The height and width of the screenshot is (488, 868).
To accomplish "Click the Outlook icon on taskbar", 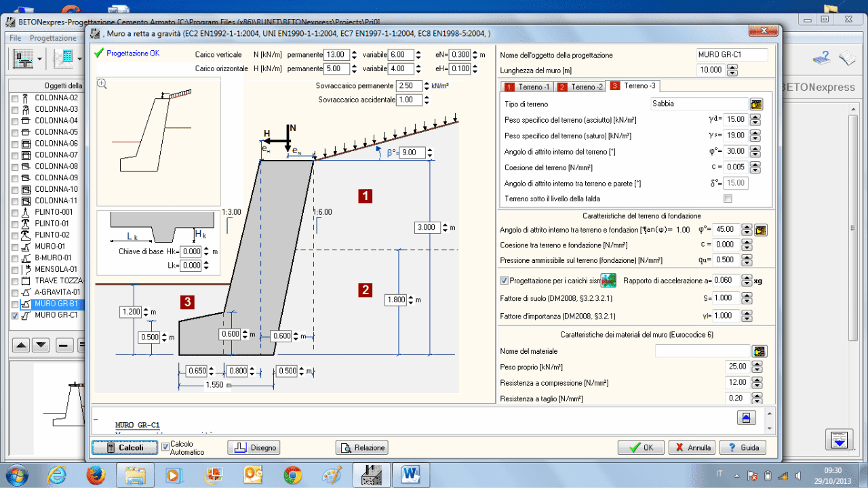I will point(253,474).
